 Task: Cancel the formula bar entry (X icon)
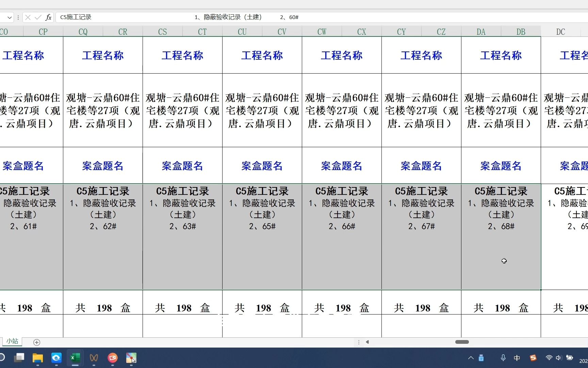[x=28, y=17]
